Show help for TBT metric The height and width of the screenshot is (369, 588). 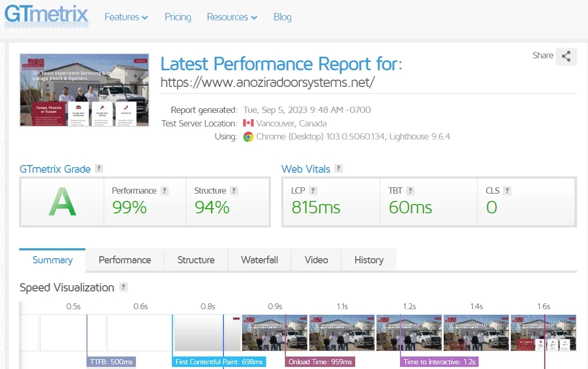coord(410,190)
